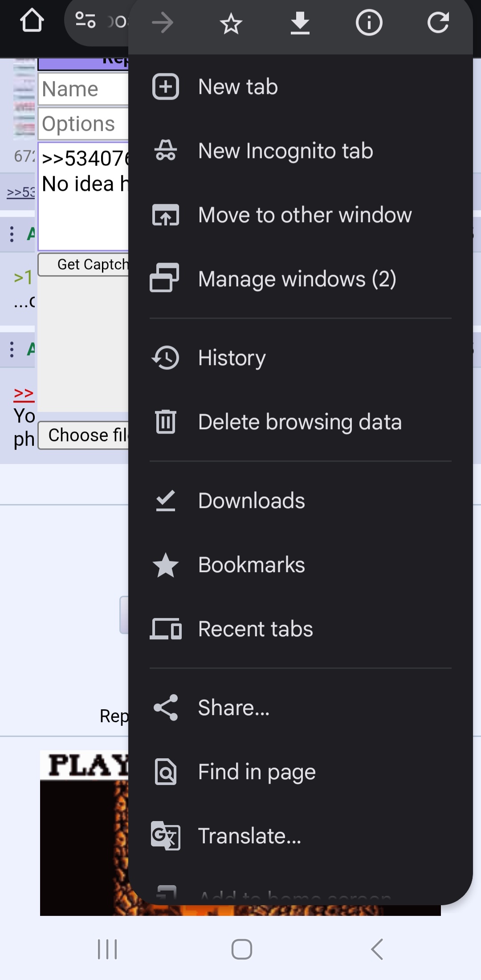Download page with download arrow icon
The height and width of the screenshot is (980, 481).
pyautogui.click(x=300, y=23)
